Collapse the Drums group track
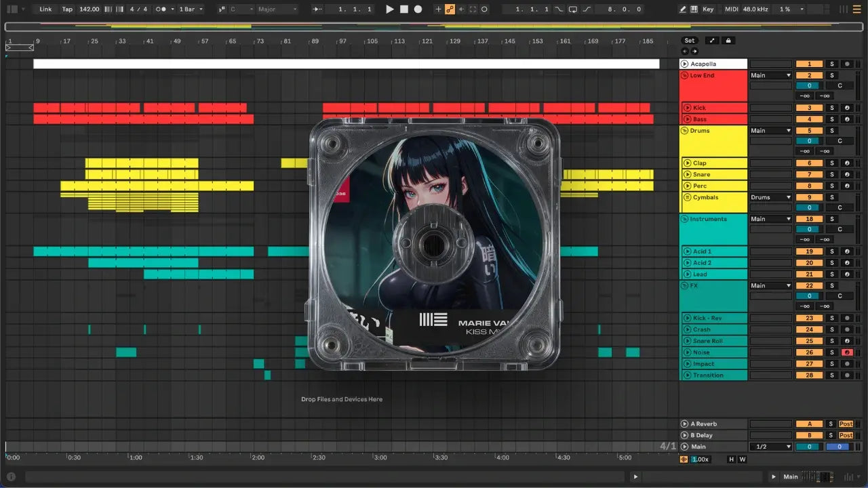The height and width of the screenshot is (488, 868). point(684,131)
